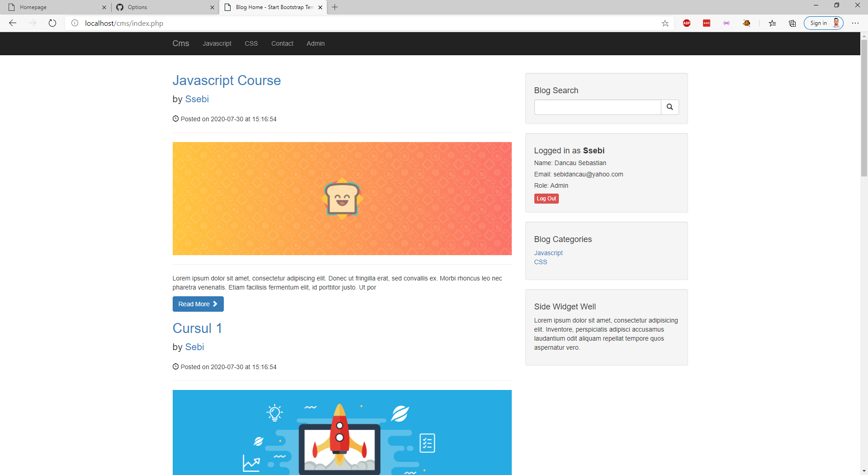Screen dimensions: 868x475
Task: Open the Adblock Plus extension
Action: 687,23
